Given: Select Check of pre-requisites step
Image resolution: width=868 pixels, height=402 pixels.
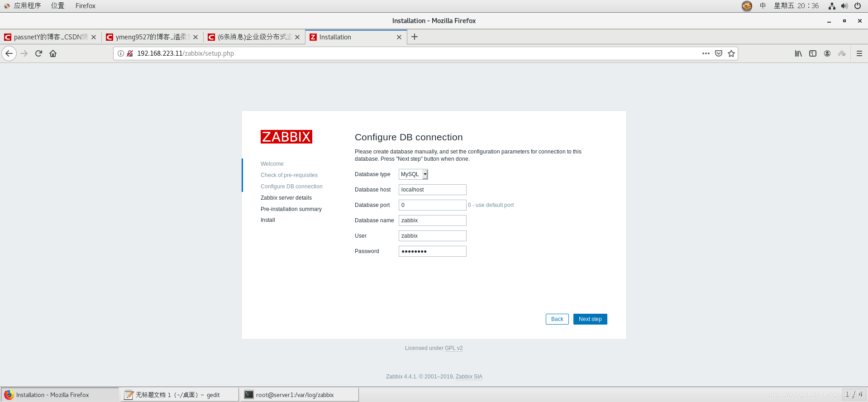Looking at the screenshot, I should coord(289,175).
